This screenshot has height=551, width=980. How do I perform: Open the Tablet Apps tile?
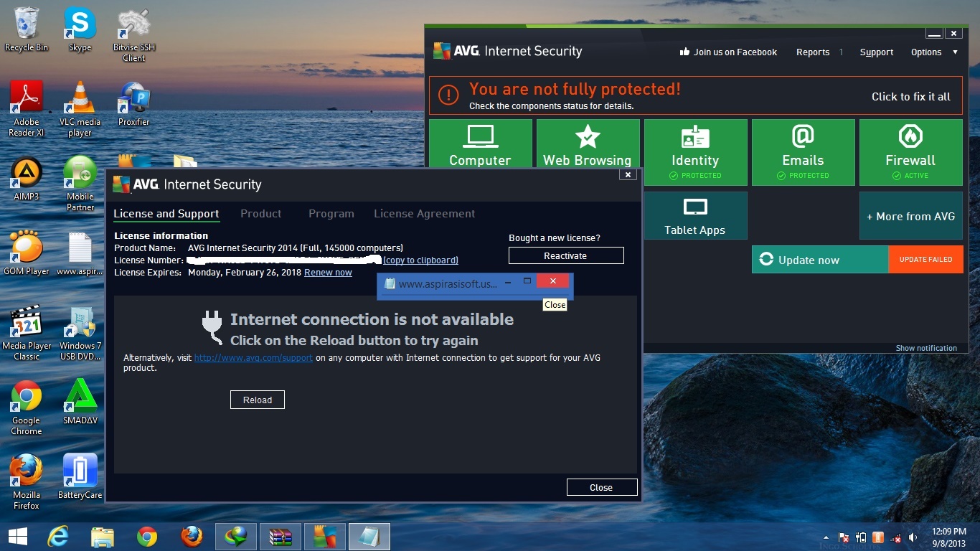695,215
